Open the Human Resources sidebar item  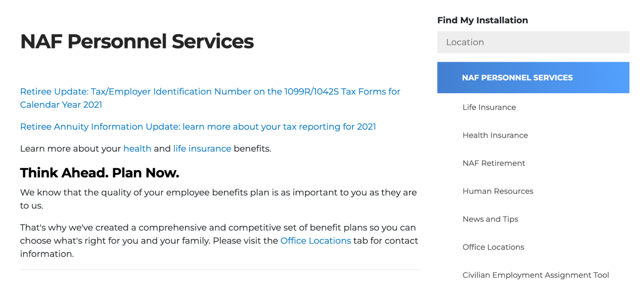(x=498, y=191)
